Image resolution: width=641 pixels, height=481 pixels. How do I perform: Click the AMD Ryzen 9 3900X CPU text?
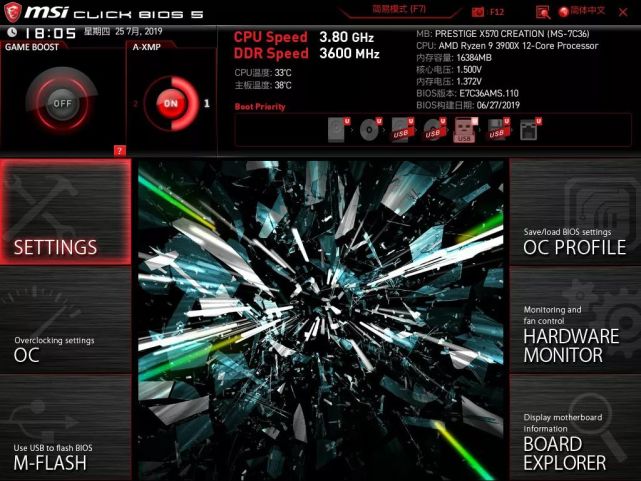click(518, 46)
